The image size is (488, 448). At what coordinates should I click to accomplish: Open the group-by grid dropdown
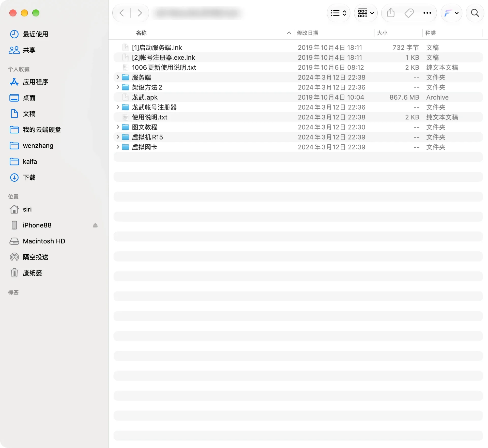[x=366, y=13]
